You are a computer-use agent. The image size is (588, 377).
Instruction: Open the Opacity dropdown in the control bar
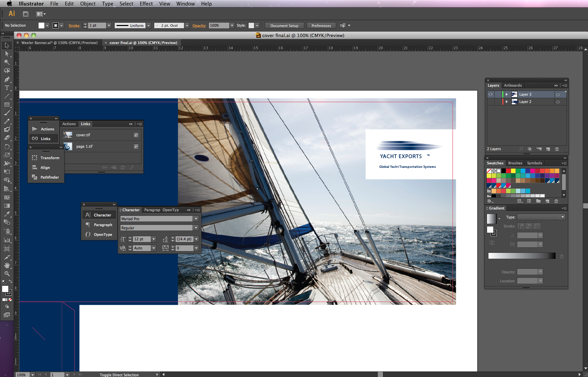(x=232, y=25)
